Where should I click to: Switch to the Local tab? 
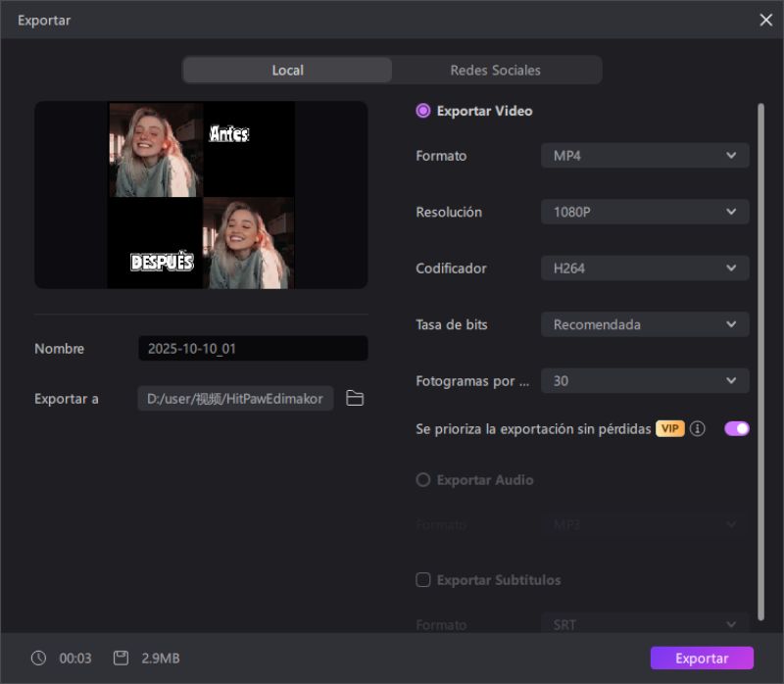point(287,71)
